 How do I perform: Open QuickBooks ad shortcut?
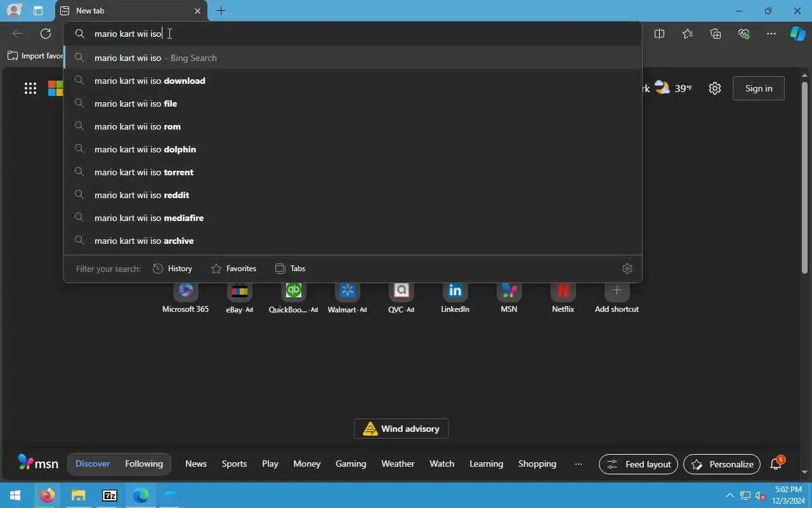coord(293,298)
